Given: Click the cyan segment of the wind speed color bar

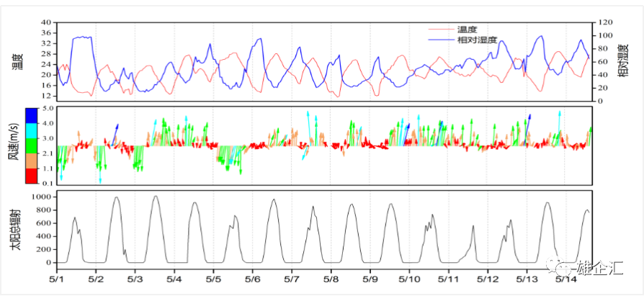Looking at the screenshot, I should point(32,130).
